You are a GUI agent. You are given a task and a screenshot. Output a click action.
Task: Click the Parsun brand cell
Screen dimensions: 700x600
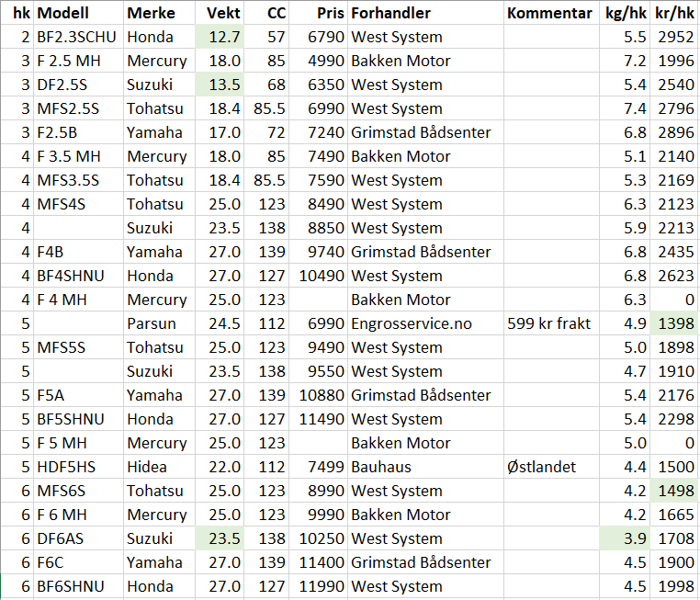pos(159,323)
